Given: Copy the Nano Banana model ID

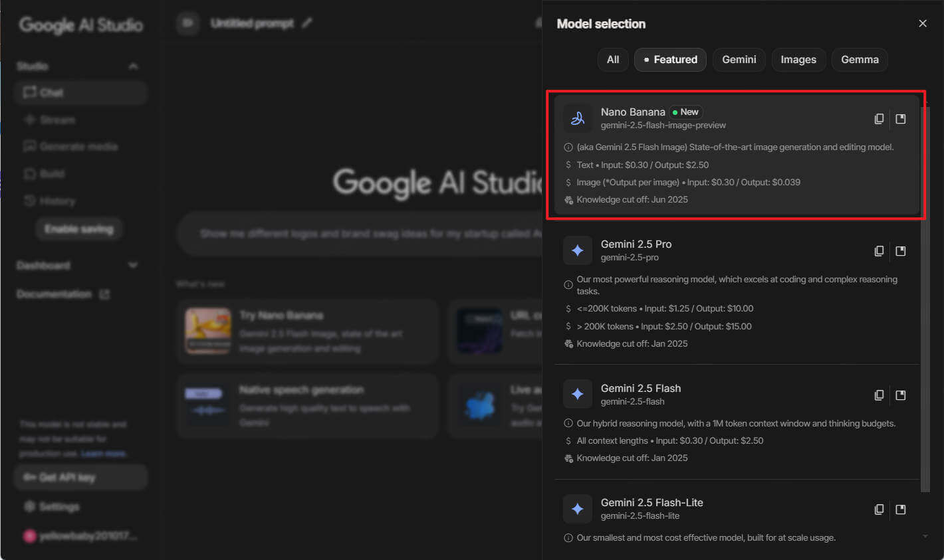Looking at the screenshot, I should pos(879,119).
